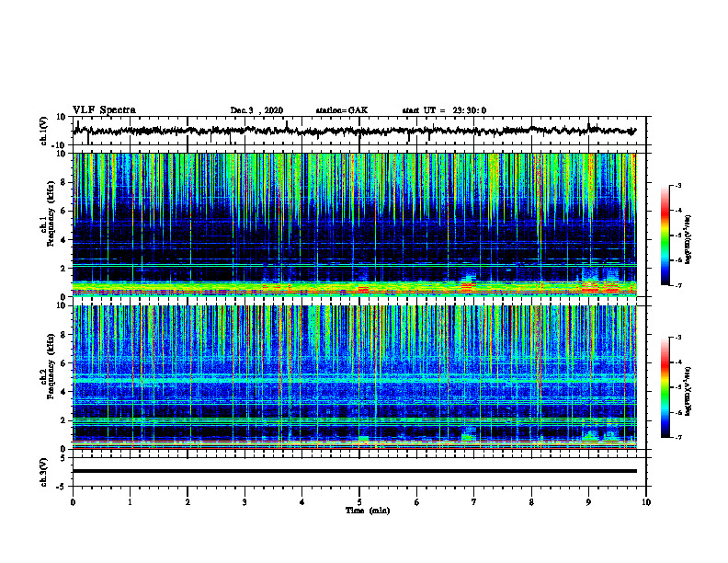Click the "VLF Spectra" title text
The height and width of the screenshot is (563, 728).
104,110
